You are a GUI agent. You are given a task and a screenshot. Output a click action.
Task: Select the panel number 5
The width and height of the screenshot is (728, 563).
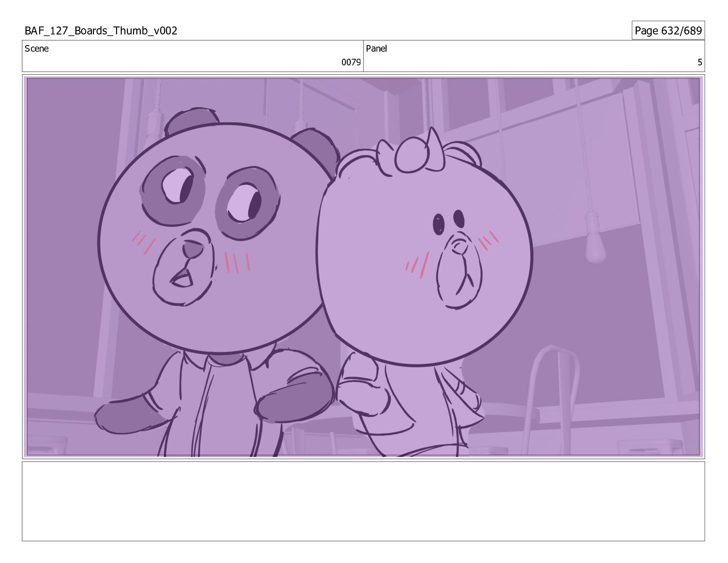pyautogui.click(x=699, y=62)
